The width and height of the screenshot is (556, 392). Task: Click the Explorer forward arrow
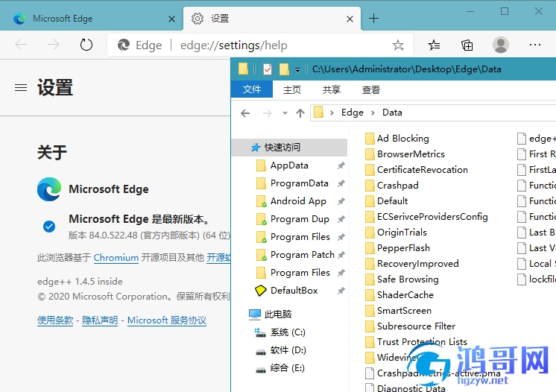(268, 113)
